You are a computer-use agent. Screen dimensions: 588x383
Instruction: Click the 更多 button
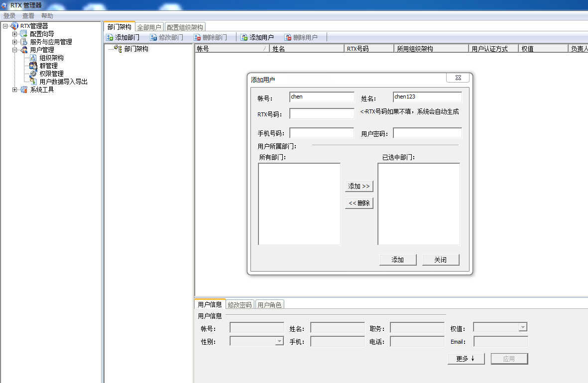tap(466, 359)
